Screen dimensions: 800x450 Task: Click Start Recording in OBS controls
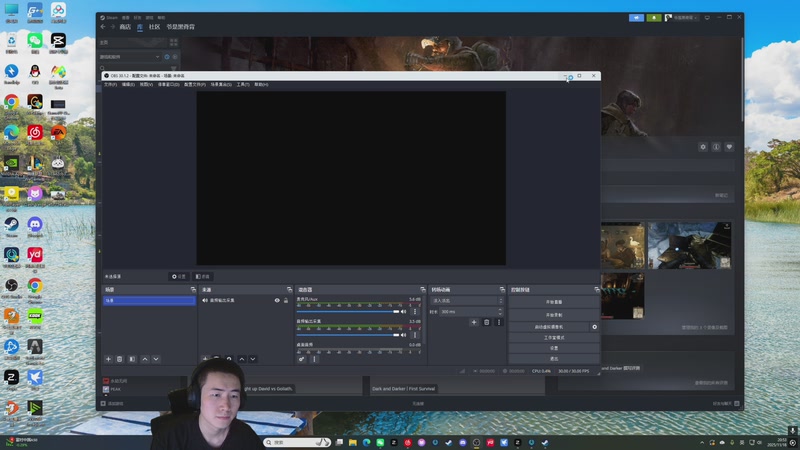click(554, 315)
